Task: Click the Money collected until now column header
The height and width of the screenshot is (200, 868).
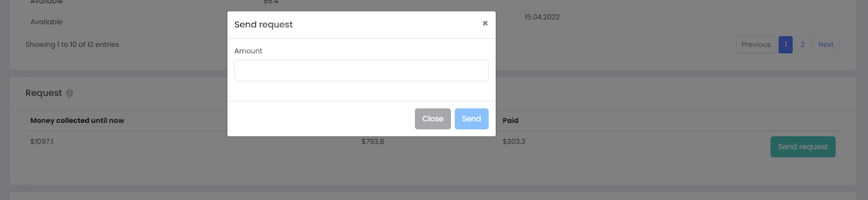Action: pyautogui.click(x=77, y=121)
